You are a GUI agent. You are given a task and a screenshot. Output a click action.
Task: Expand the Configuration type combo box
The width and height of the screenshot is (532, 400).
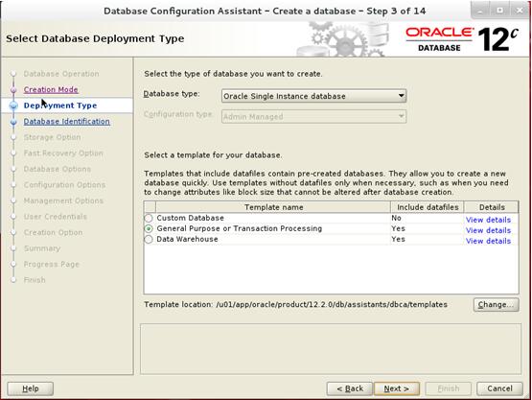[313, 116]
